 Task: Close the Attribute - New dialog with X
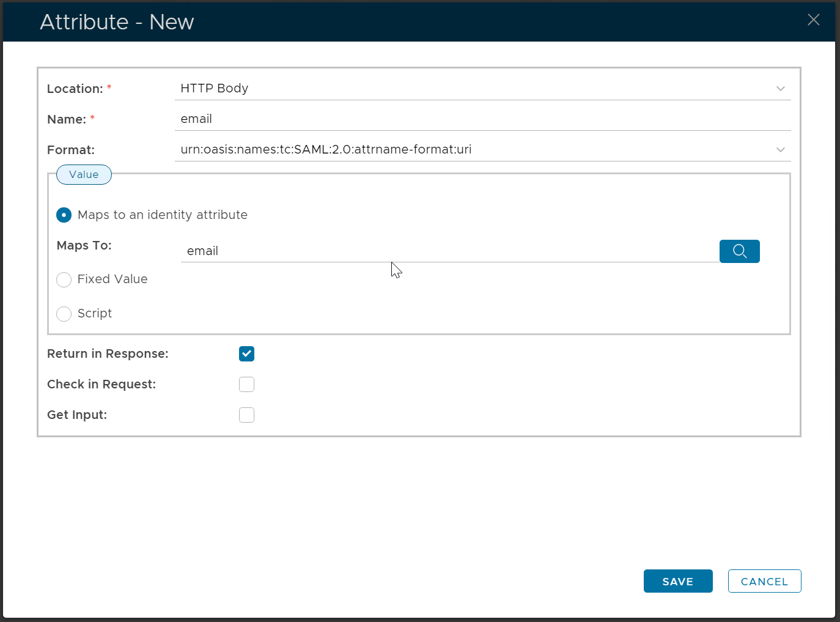[813, 20]
